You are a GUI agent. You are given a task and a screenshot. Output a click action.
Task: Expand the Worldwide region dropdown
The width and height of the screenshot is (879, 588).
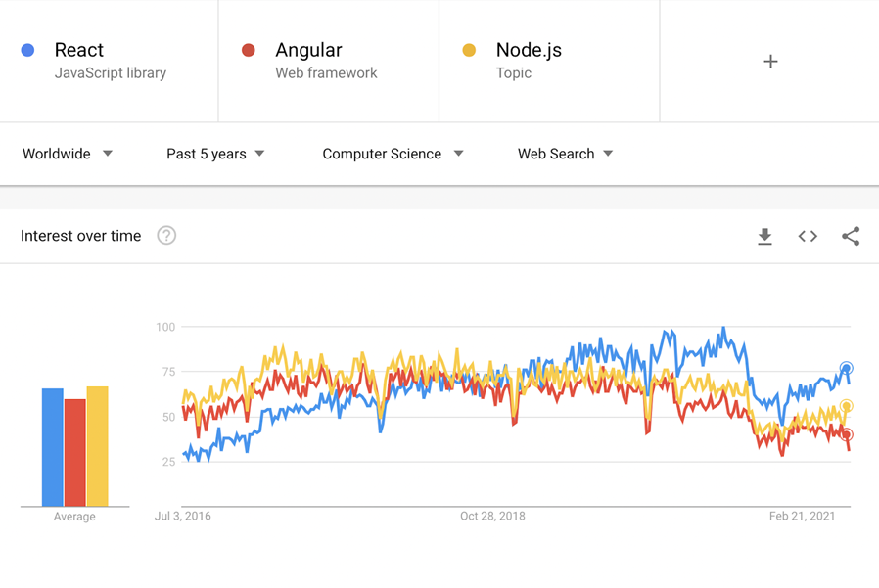68,154
